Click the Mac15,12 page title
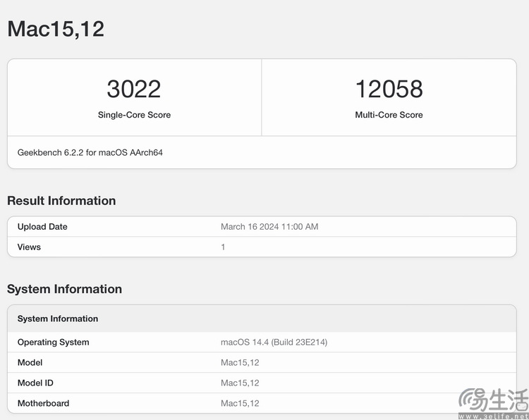The image size is (529, 420). [x=56, y=29]
